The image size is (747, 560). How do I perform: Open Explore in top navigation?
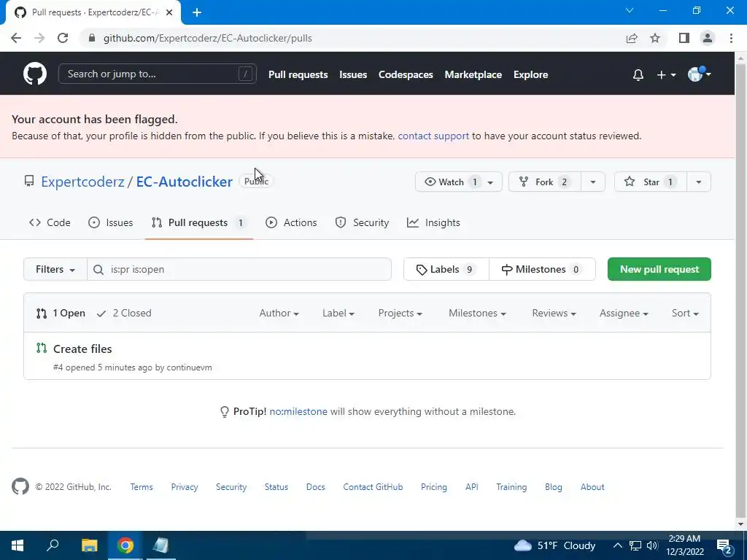[x=531, y=75]
